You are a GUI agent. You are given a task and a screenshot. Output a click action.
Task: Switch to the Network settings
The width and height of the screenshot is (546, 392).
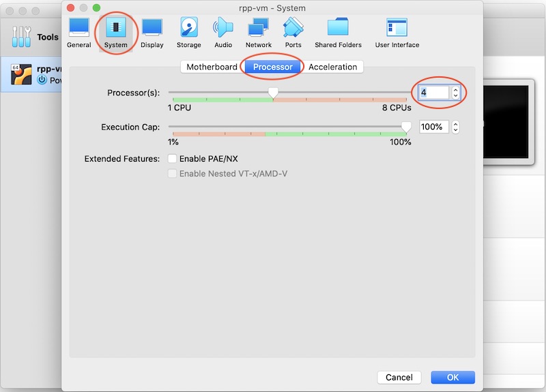(259, 33)
